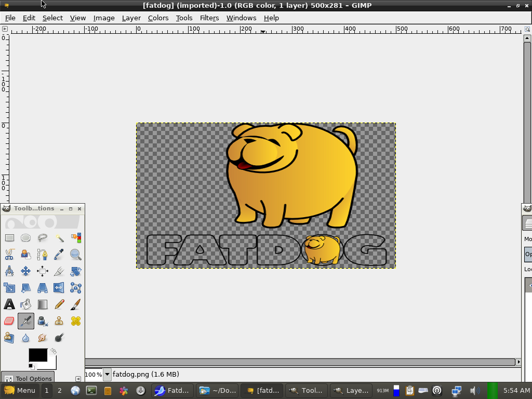Viewport: 532px width, 399px height.
Task: Choose the Bucket Fill tool
Action: [26, 304]
